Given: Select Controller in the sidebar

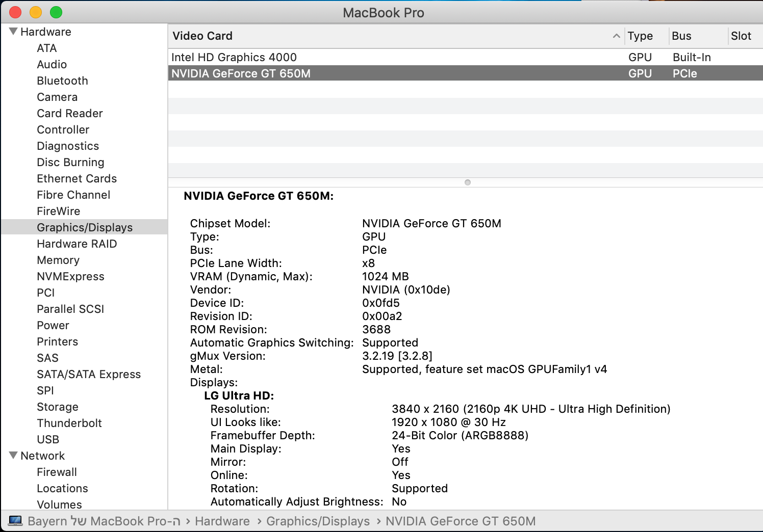Looking at the screenshot, I should click(63, 129).
